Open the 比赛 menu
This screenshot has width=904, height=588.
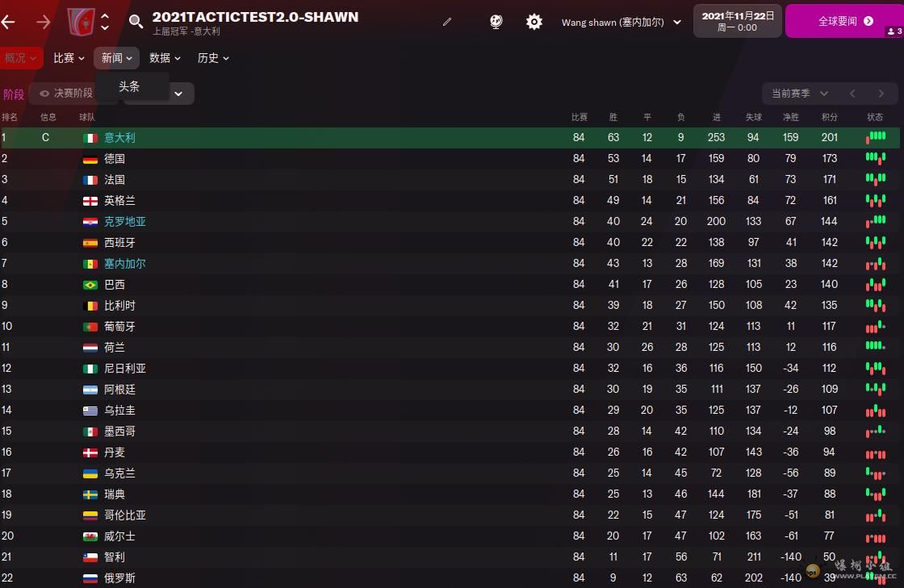(x=69, y=58)
